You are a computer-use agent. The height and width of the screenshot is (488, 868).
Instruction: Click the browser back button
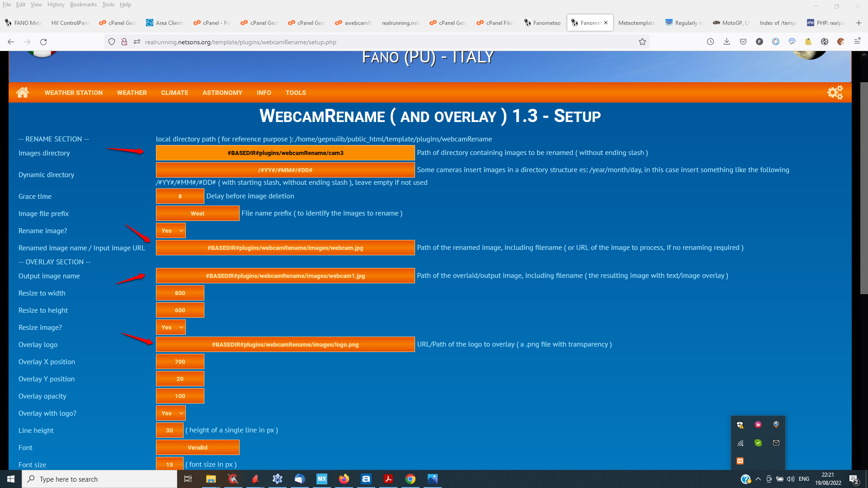point(10,42)
